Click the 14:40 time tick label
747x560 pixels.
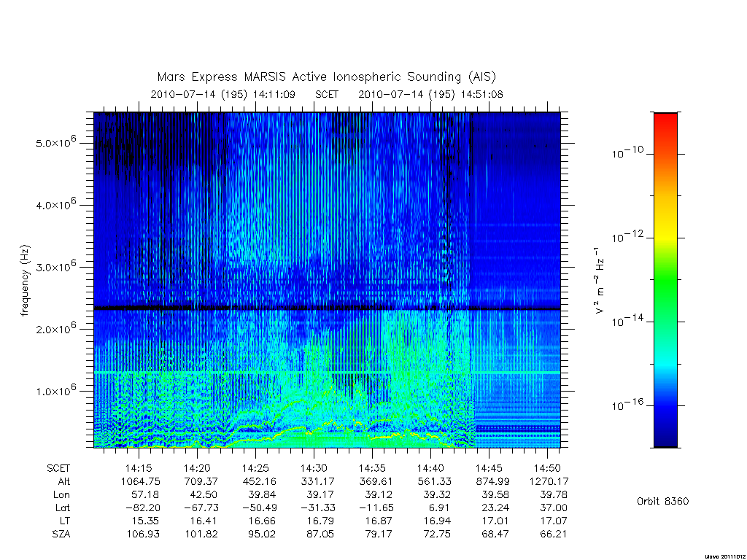(430, 468)
